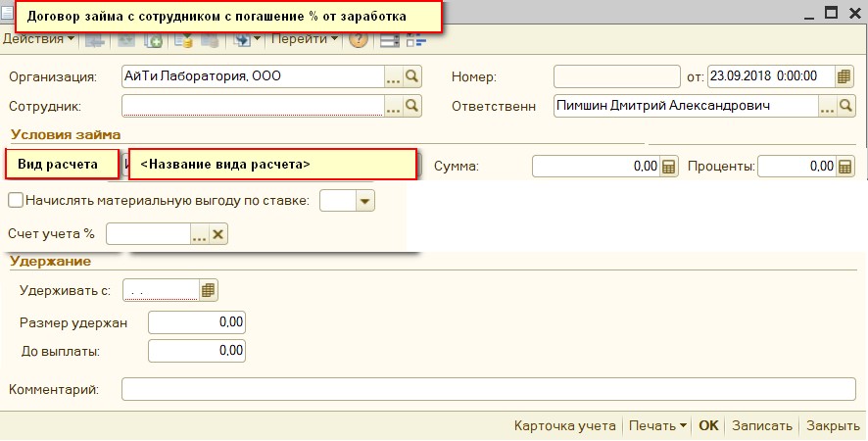Screen dimensions: 868x441
Task: Click the Записать button
Action: pyautogui.click(x=762, y=426)
